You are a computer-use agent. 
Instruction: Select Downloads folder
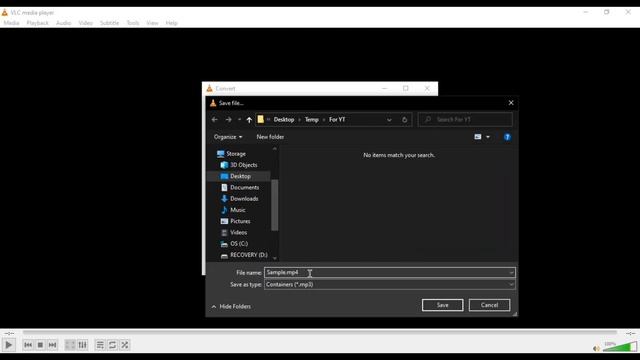coord(244,199)
